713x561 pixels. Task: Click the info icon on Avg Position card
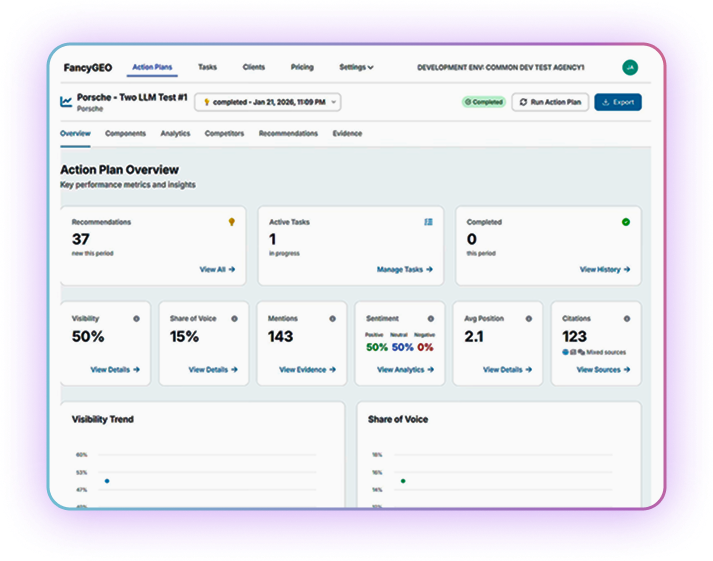click(528, 318)
